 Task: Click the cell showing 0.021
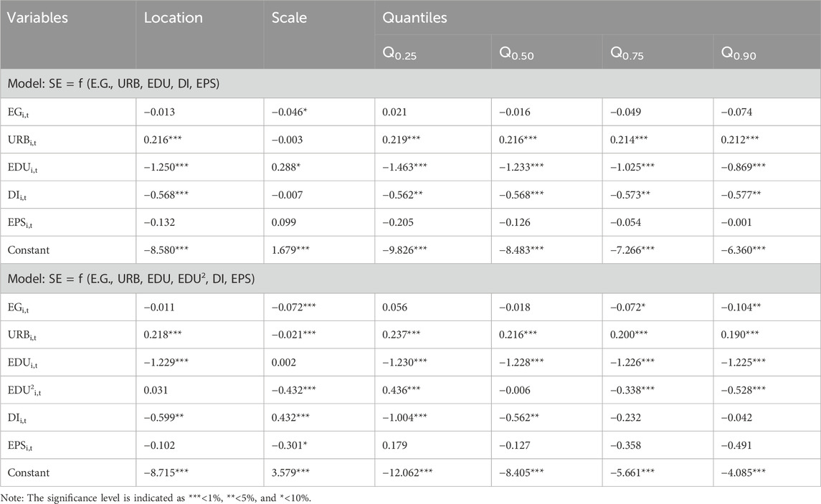[394, 112]
